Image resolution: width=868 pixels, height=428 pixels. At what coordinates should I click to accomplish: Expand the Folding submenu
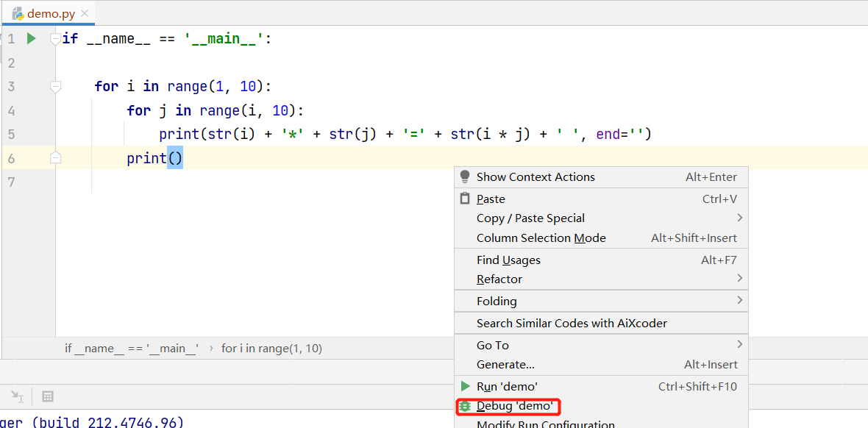pos(739,301)
